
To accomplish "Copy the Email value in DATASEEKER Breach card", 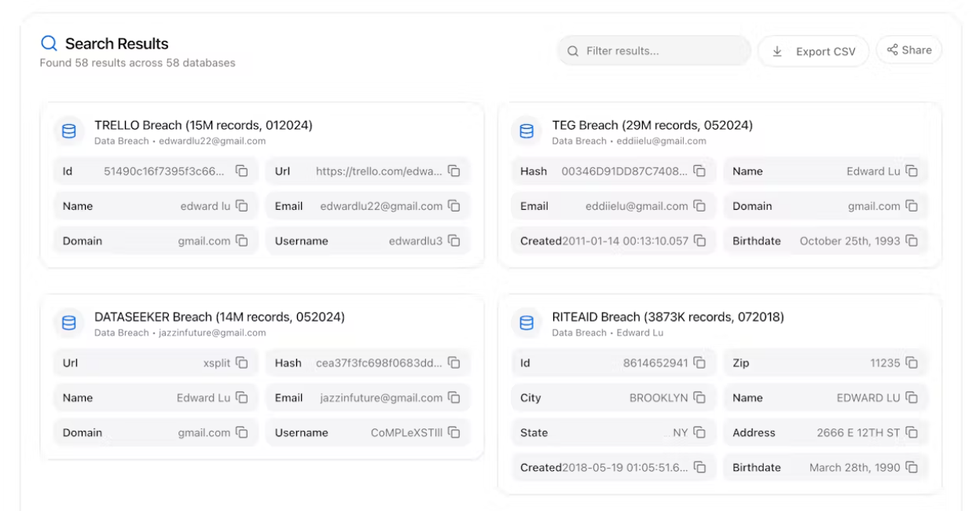I will [454, 398].
